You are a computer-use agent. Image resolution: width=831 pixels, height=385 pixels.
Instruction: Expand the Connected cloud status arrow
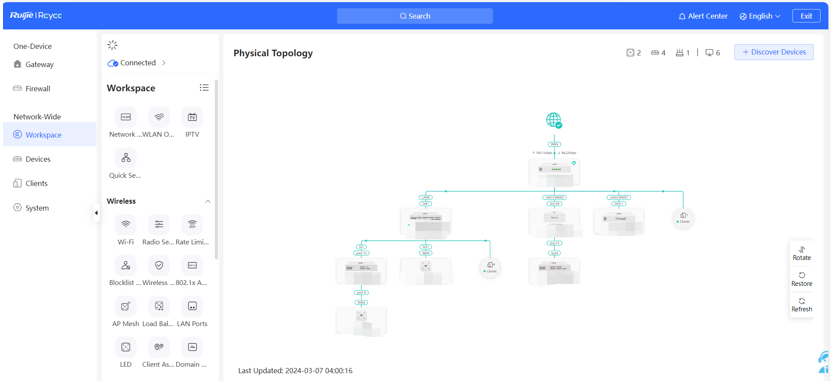[164, 63]
